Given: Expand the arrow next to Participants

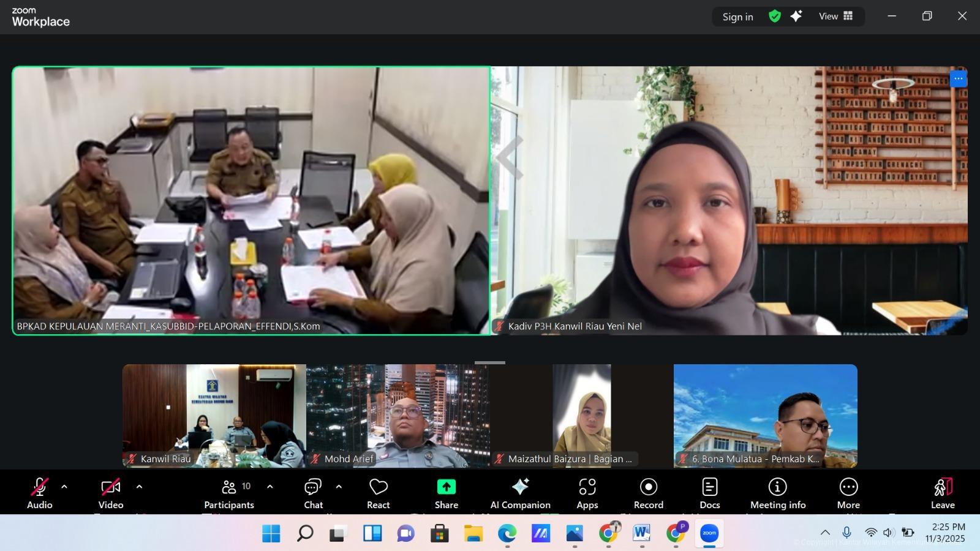Looking at the screenshot, I should (269, 487).
